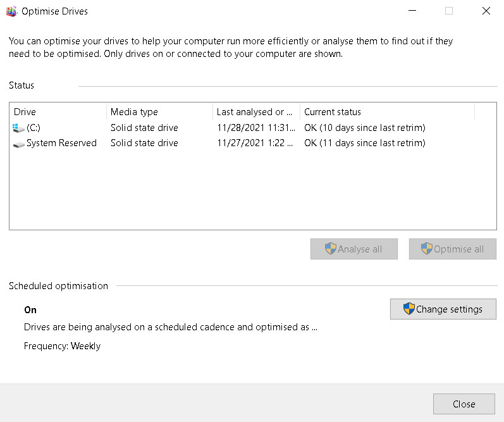The width and height of the screenshot is (504, 422).
Task: Click the Analyse all button label
Action: 360,249
